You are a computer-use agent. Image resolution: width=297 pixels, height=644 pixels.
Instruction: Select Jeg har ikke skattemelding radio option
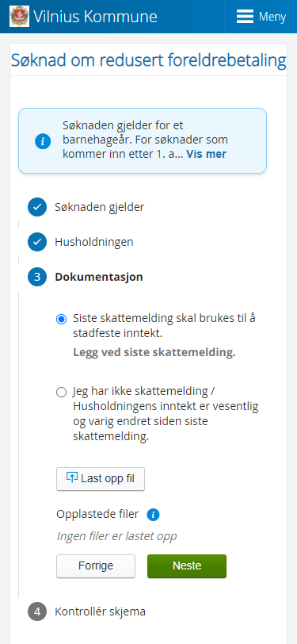click(62, 393)
